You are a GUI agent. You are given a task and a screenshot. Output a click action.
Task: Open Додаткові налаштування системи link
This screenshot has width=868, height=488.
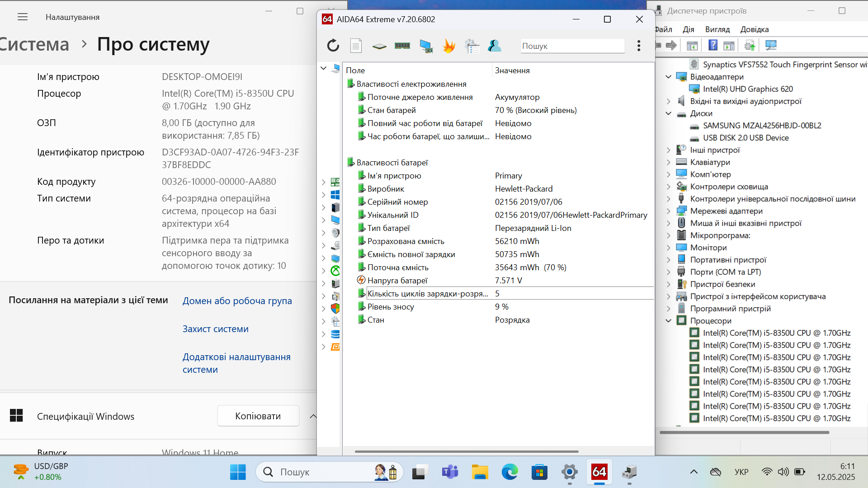(x=236, y=363)
